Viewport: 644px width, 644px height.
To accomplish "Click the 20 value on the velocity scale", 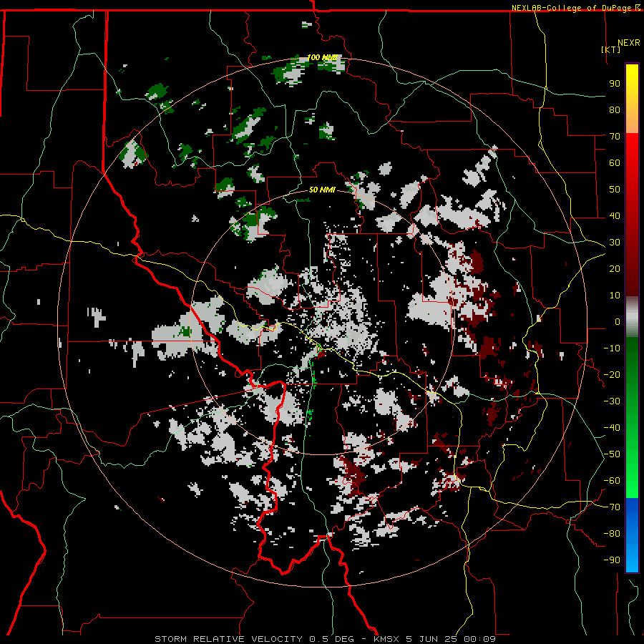I will [x=615, y=268].
